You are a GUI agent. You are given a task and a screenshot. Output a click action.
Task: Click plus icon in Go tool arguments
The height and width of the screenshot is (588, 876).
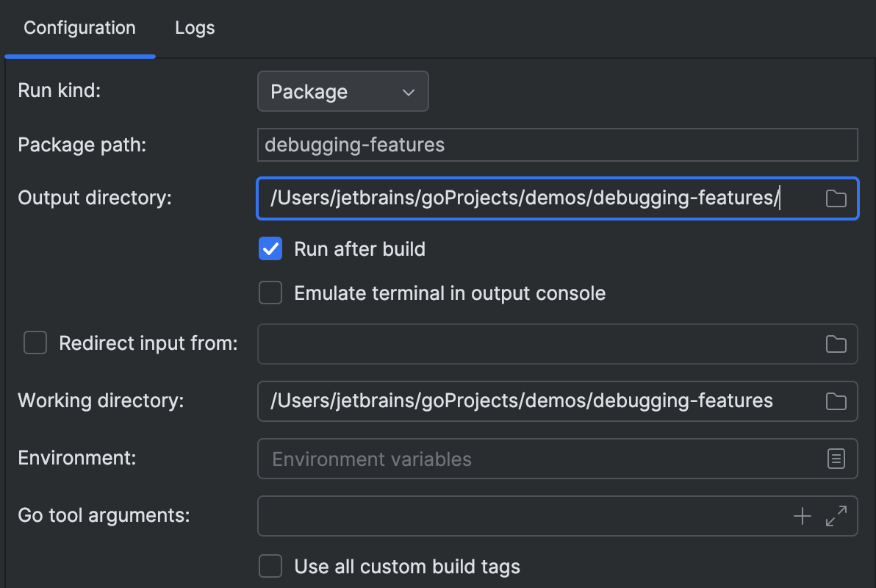click(803, 516)
